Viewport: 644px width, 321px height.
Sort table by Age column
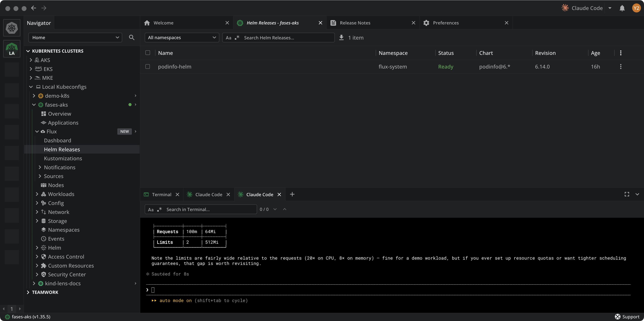click(x=595, y=53)
